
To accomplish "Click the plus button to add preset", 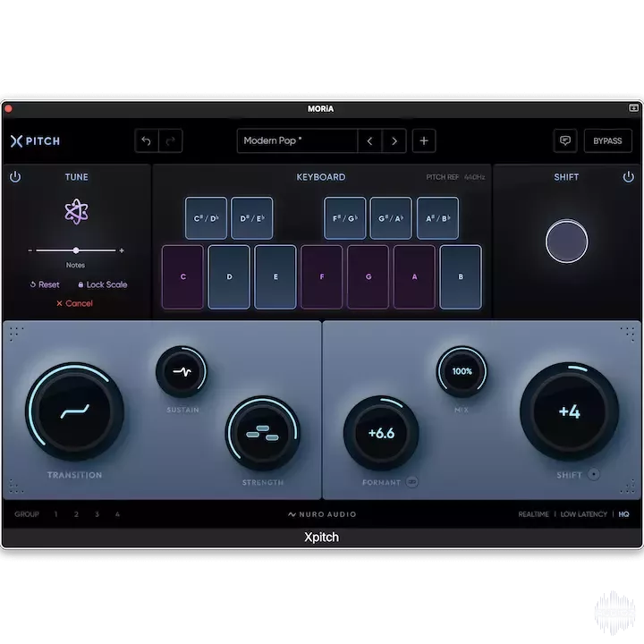I will [424, 141].
